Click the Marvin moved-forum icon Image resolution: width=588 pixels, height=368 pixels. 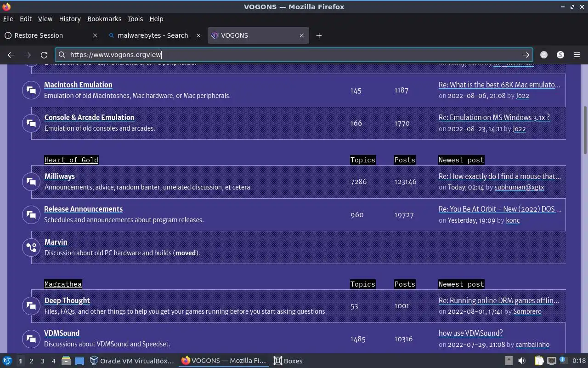tap(31, 247)
